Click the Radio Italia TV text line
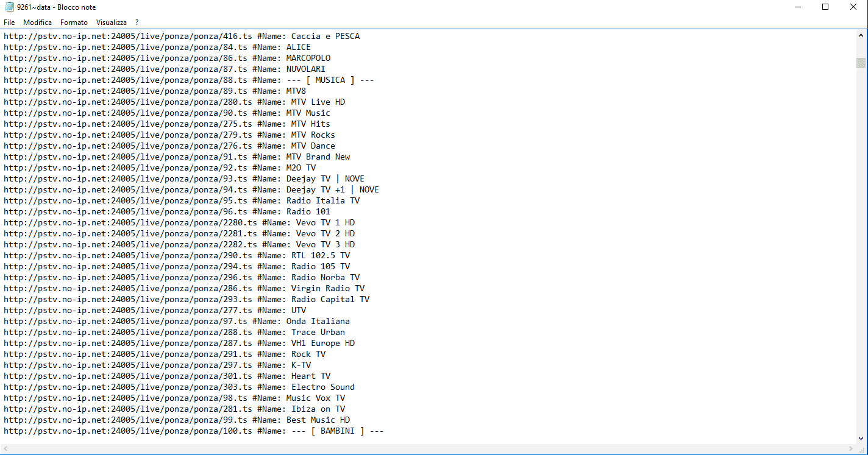This screenshot has width=868, height=455. [182, 201]
